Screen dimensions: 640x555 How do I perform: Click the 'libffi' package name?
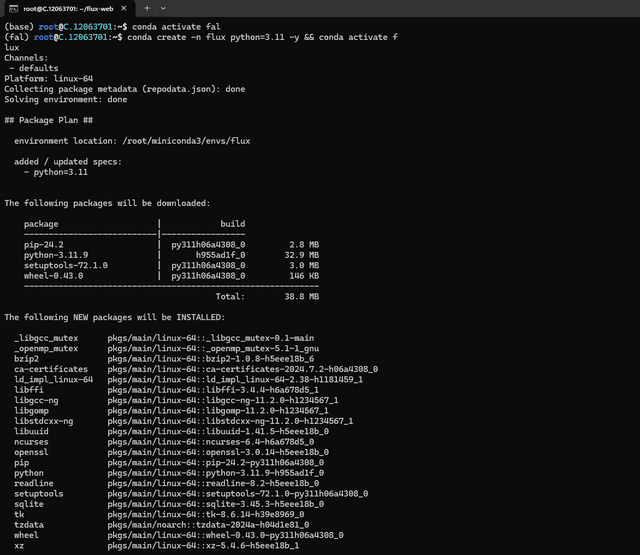pyautogui.click(x=29, y=390)
